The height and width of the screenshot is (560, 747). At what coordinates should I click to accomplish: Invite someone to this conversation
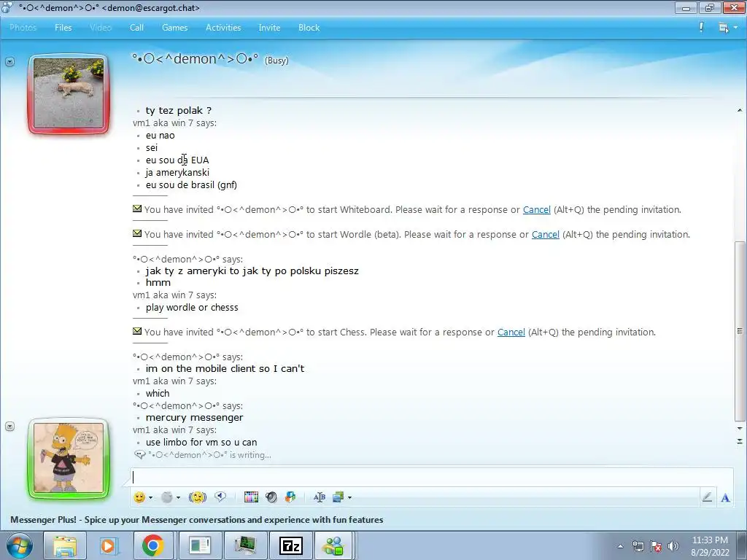click(269, 28)
